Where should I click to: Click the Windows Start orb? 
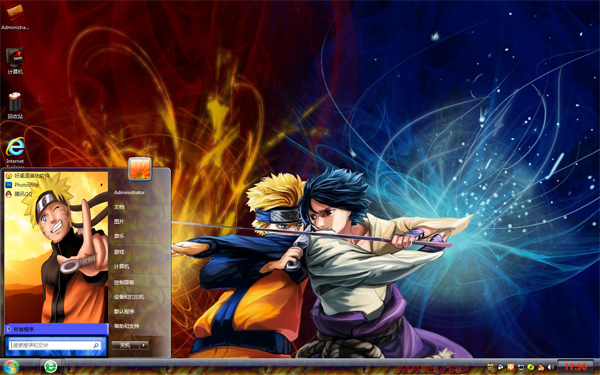pos(10,367)
